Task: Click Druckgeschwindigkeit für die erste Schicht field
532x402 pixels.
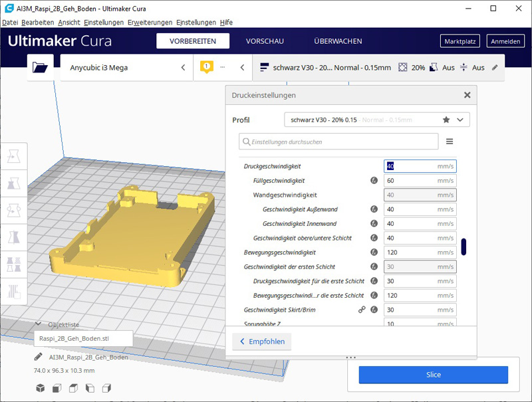Action: [420, 281]
